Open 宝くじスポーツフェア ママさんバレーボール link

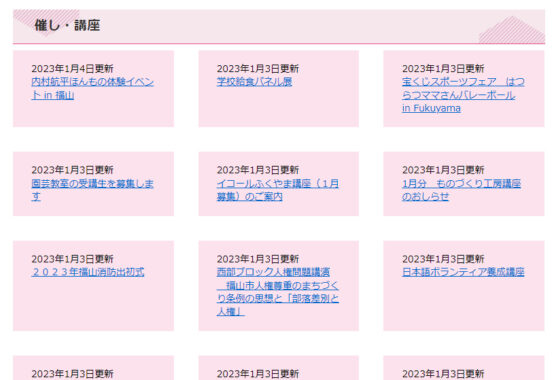pyautogui.click(x=463, y=95)
